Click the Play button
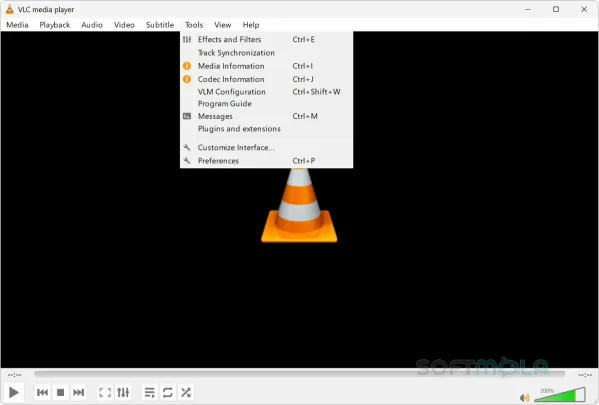Image resolution: width=599 pixels, height=405 pixels. (x=14, y=392)
